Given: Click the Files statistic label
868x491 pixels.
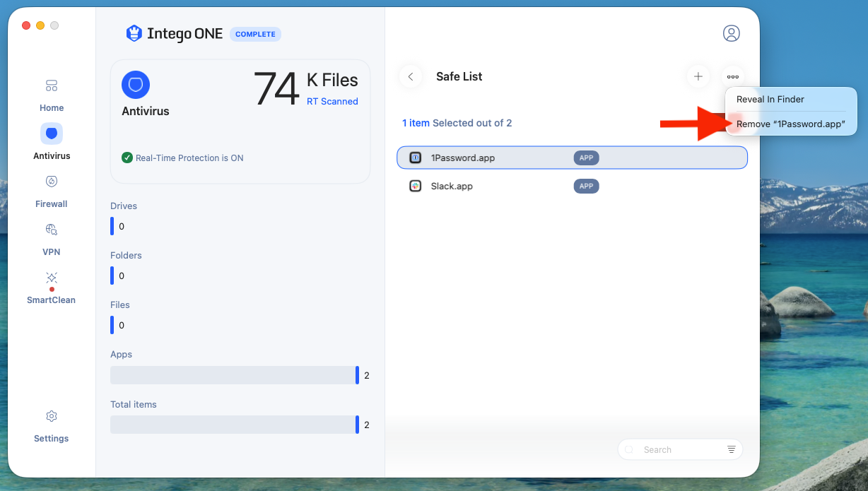Looking at the screenshot, I should pos(120,305).
